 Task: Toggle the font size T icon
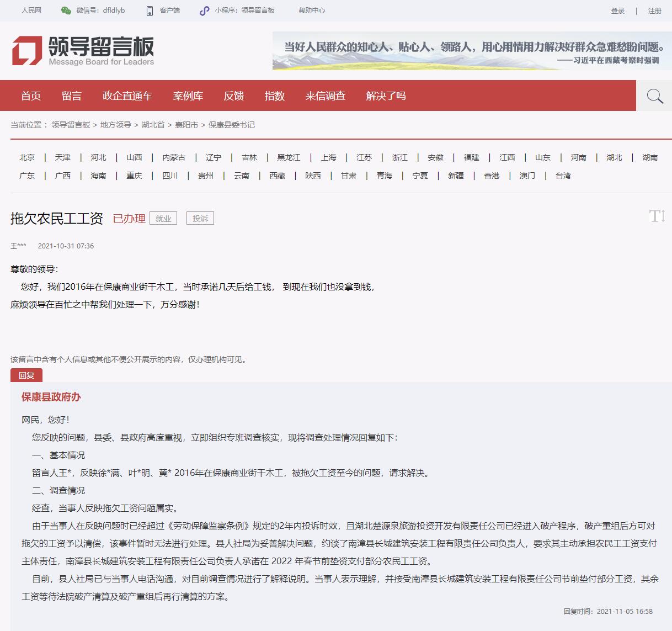click(x=657, y=216)
